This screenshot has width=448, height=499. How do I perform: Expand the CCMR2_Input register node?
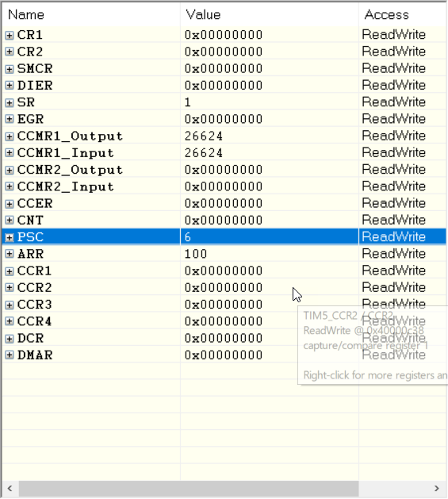pyautogui.click(x=10, y=186)
